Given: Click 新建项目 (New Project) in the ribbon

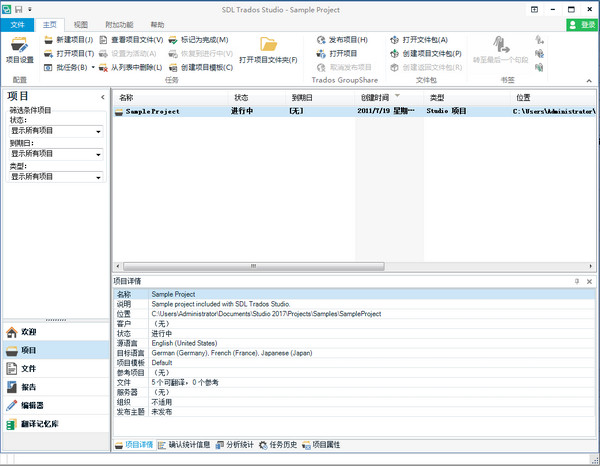Looking at the screenshot, I should coord(69,39).
